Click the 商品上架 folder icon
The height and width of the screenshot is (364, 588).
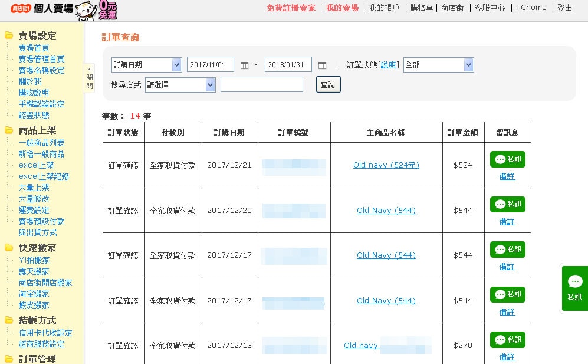pyautogui.click(x=9, y=130)
